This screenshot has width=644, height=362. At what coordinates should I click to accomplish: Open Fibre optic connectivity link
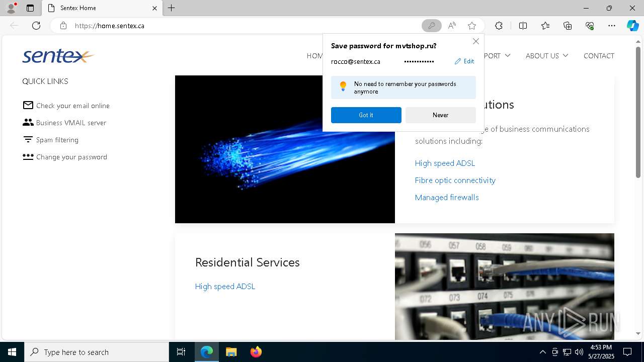point(455,180)
